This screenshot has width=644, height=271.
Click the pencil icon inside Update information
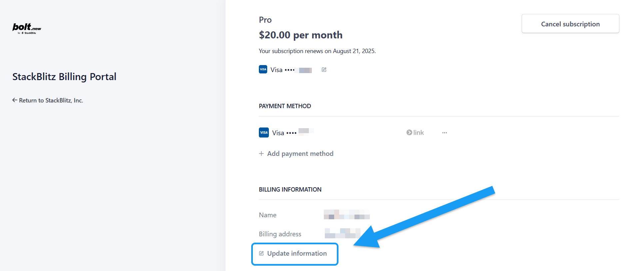click(x=262, y=253)
